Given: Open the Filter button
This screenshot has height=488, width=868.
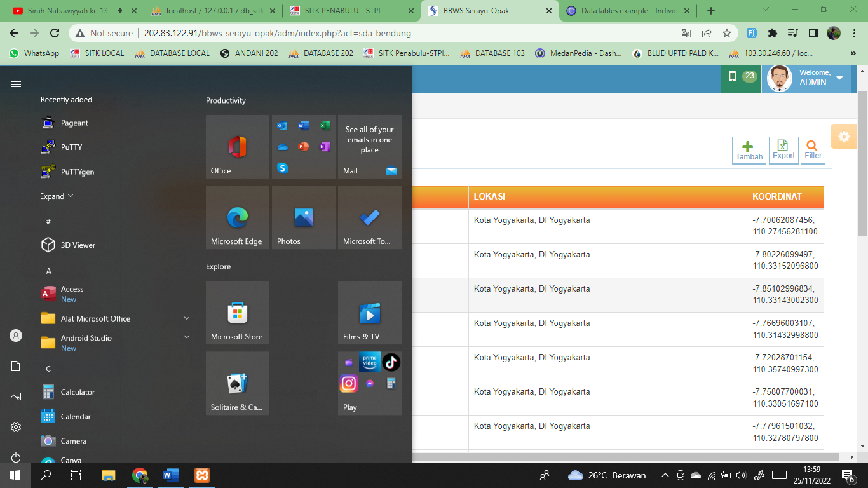Looking at the screenshot, I should (813, 151).
